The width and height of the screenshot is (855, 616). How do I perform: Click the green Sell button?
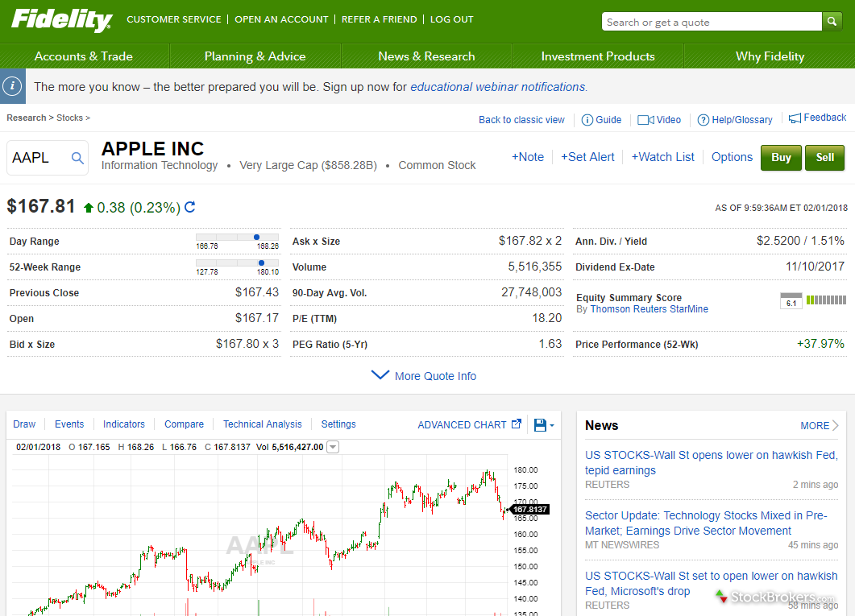pos(824,158)
